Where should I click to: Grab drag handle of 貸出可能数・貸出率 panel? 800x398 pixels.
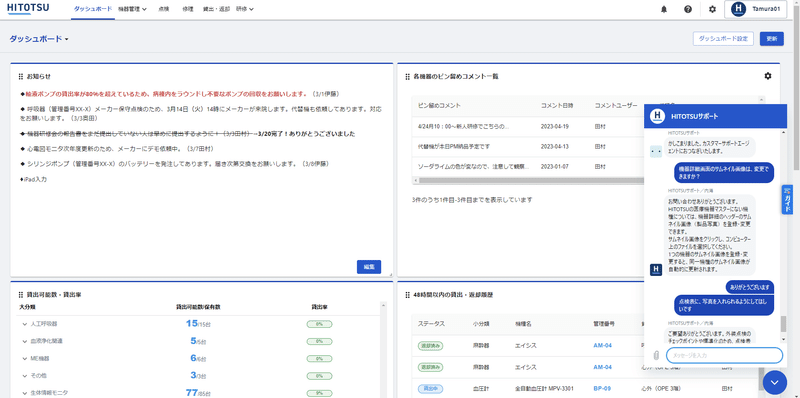[21, 294]
